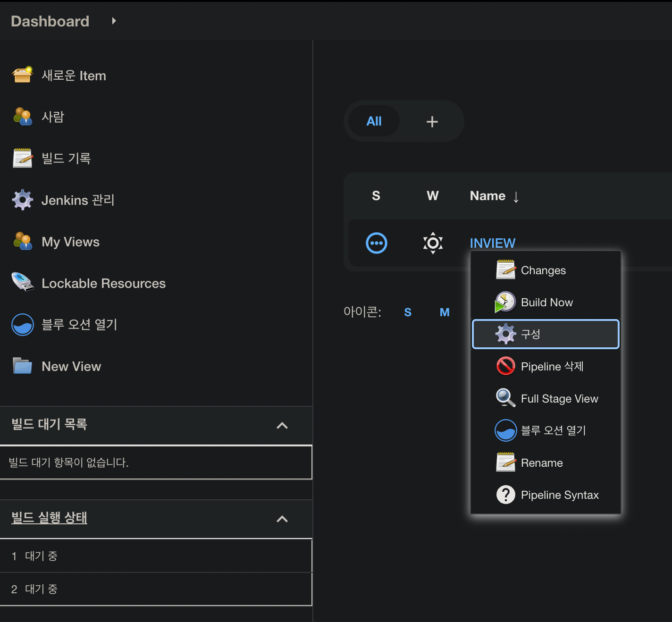
Task: Click the 빌드 기록 notepad icon
Action: 22,158
